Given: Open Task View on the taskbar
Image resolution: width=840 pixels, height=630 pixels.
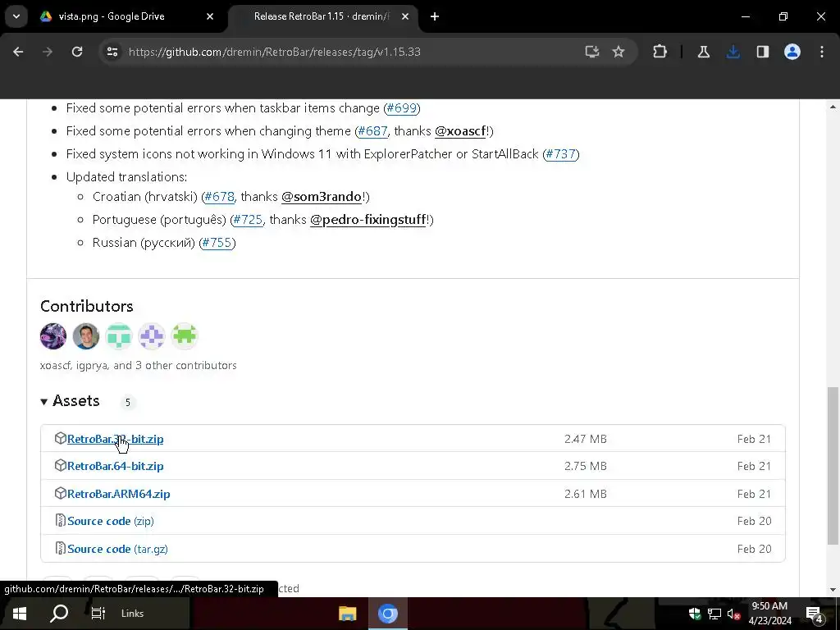Looking at the screenshot, I should [98, 614].
